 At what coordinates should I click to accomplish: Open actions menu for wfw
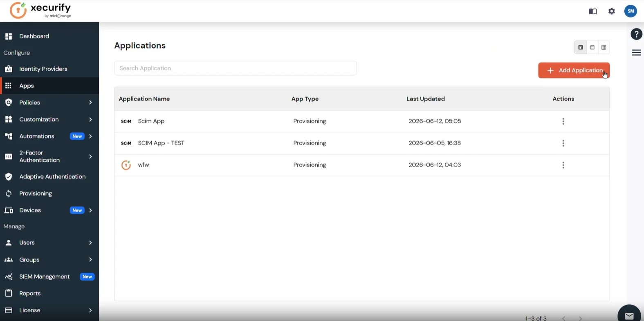tap(563, 165)
